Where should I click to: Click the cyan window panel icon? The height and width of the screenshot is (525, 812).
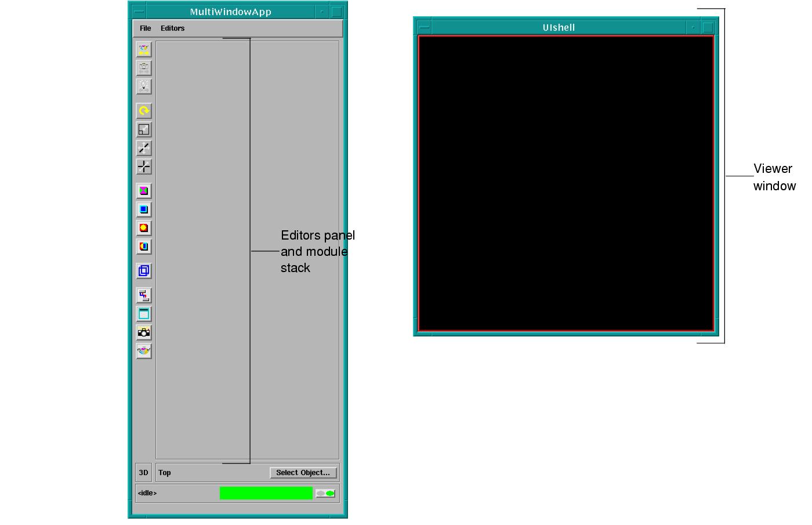pyautogui.click(x=144, y=314)
